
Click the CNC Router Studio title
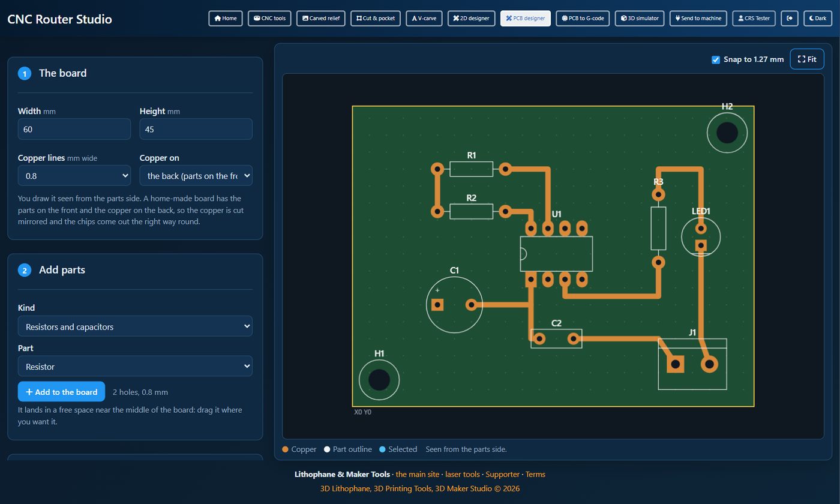(59, 19)
